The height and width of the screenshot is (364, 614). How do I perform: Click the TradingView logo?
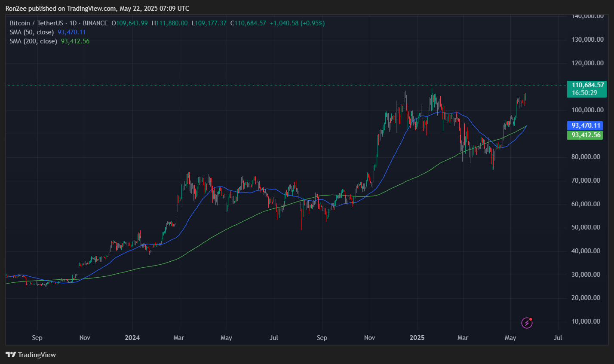pos(10,355)
